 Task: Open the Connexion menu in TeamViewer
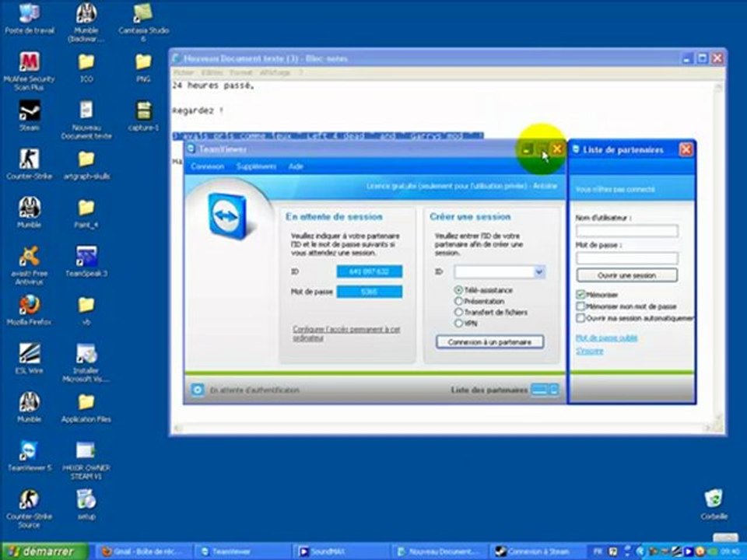coord(207,166)
